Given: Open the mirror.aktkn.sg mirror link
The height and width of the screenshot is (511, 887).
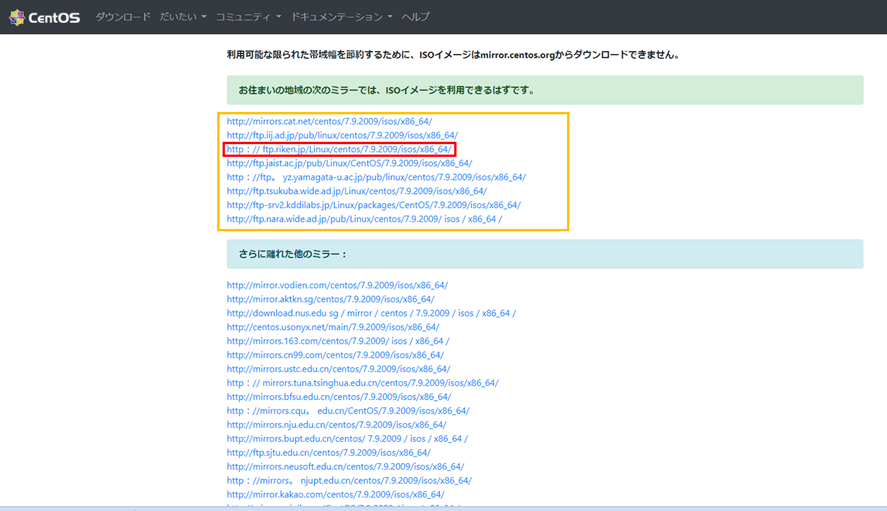Looking at the screenshot, I should [330, 299].
